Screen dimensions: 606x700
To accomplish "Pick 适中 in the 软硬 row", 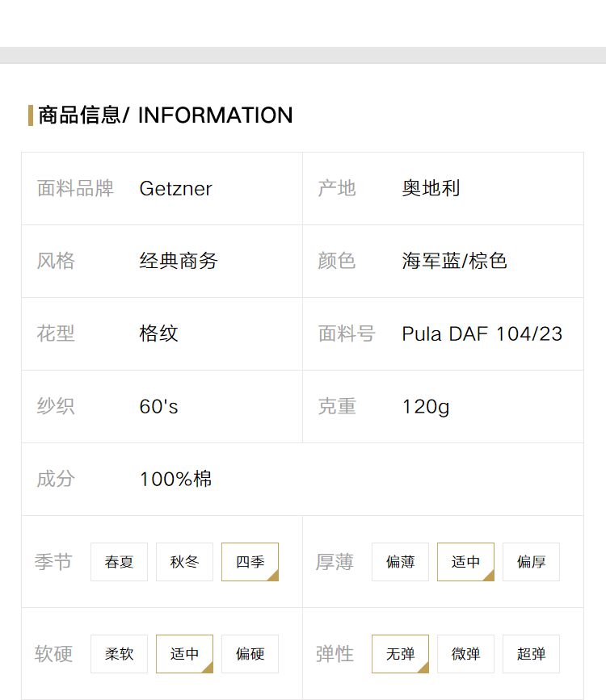I will 184,653.
